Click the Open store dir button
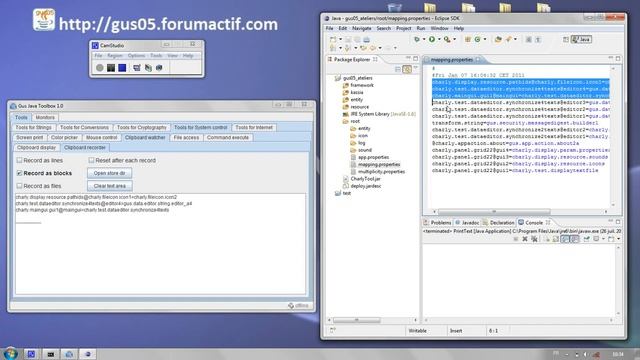Screen dimensions: 640x360 point(109,173)
